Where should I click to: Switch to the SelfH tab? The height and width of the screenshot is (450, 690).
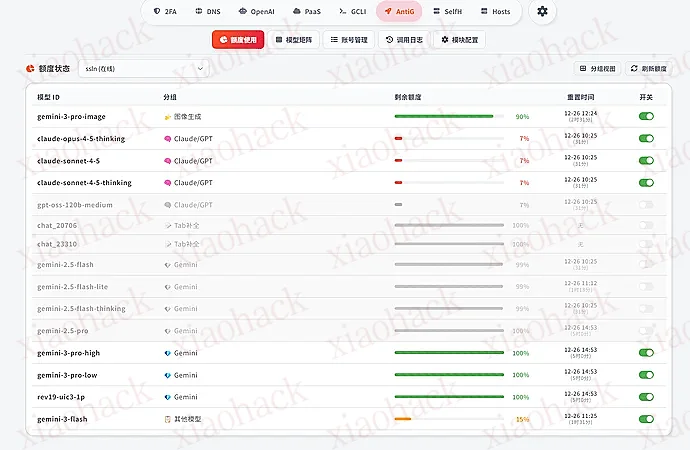click(447, 12)
